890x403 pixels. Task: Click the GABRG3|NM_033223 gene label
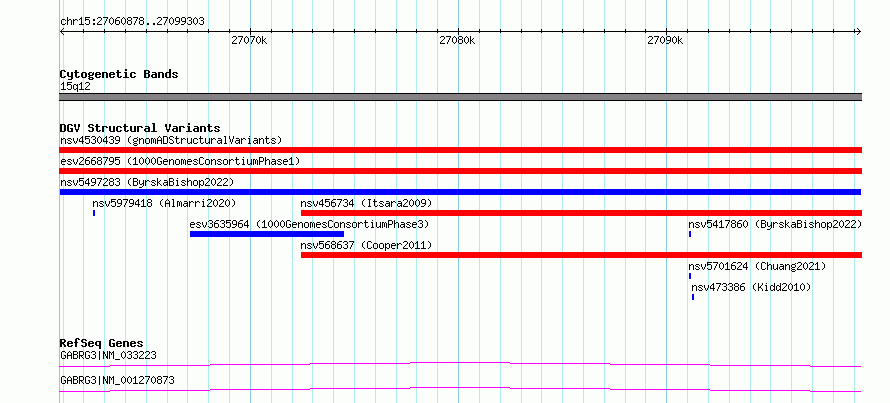click(x=108, y=355)
